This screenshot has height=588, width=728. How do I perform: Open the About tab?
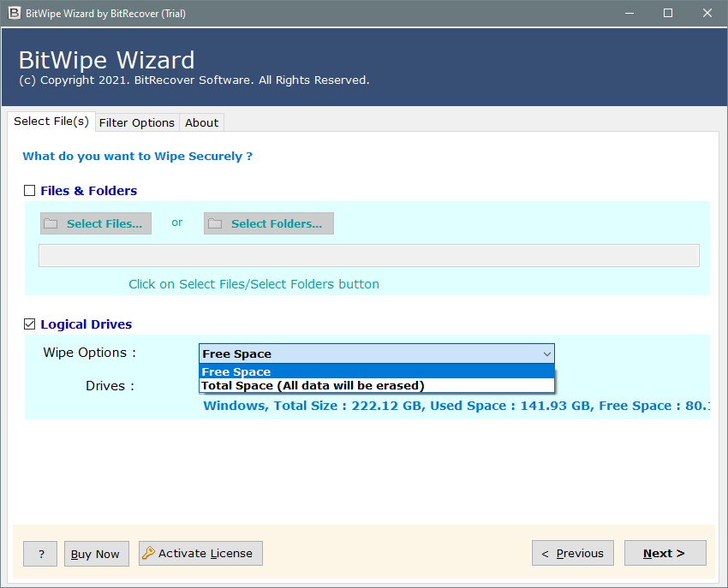[201, 122]
